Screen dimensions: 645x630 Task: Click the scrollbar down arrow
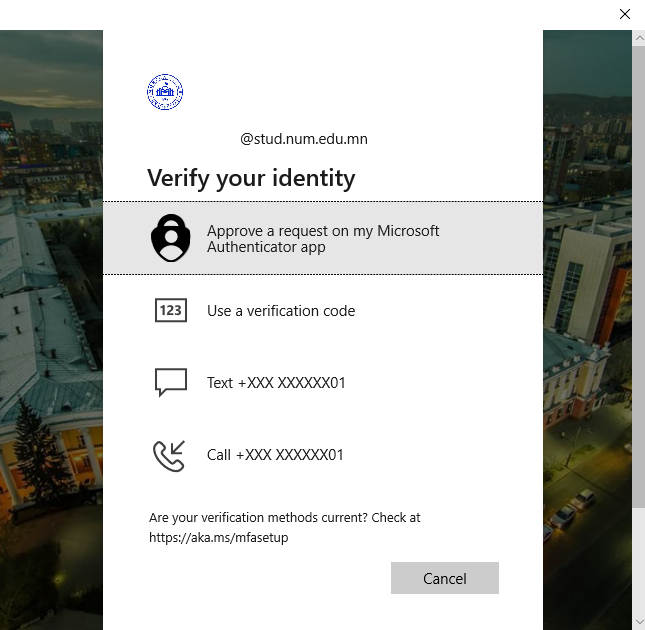(639, 622)
